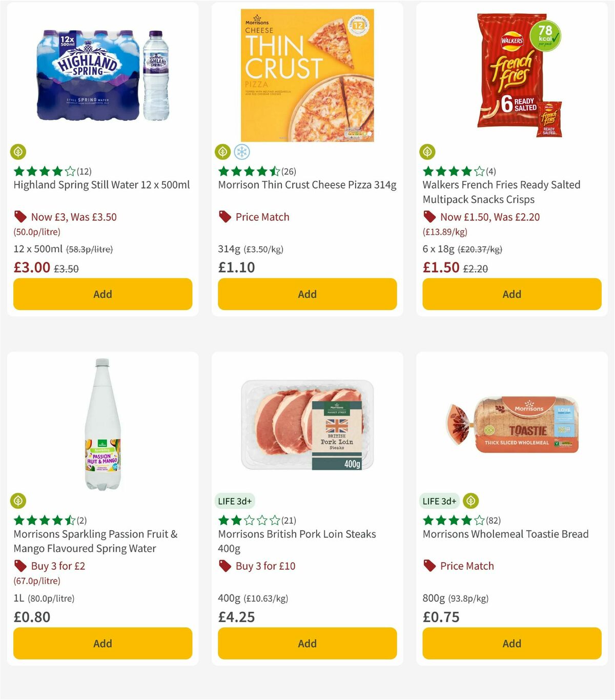The image size is (615, 700).
Task: Click the snowflake frozen icon on Thin Crust Pizza
Action: (x=242, y=152)
